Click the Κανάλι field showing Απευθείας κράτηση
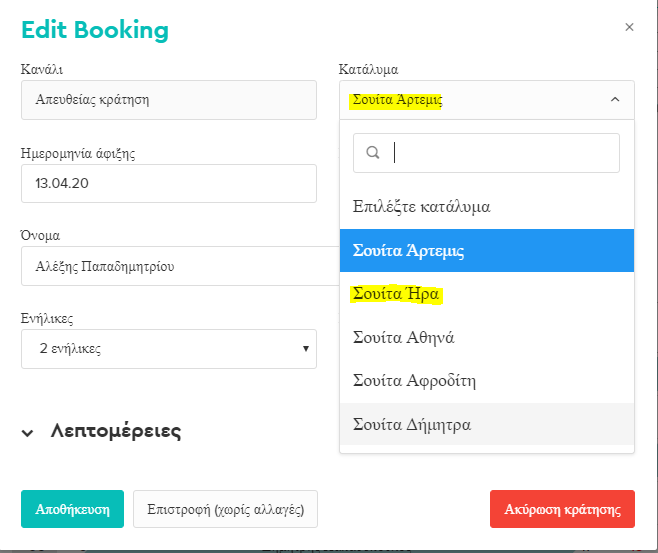This screenshot has width=658, height=553. (x=169, y=100)
